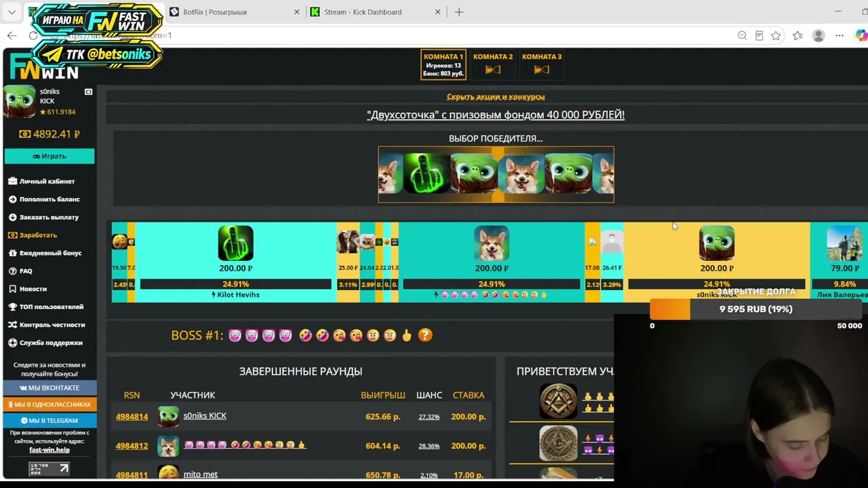This screenshot has height=488, width=868.
Task: Click the Заработать money icon
Action: (x=12, y=235)
